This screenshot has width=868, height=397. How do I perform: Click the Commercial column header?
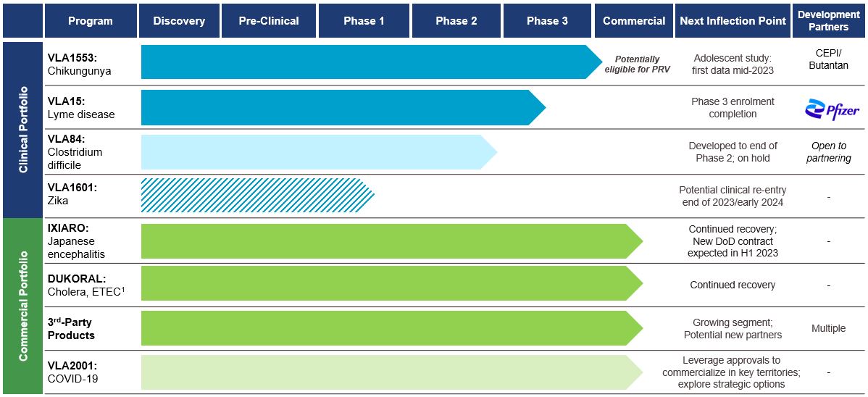(634, 21)
